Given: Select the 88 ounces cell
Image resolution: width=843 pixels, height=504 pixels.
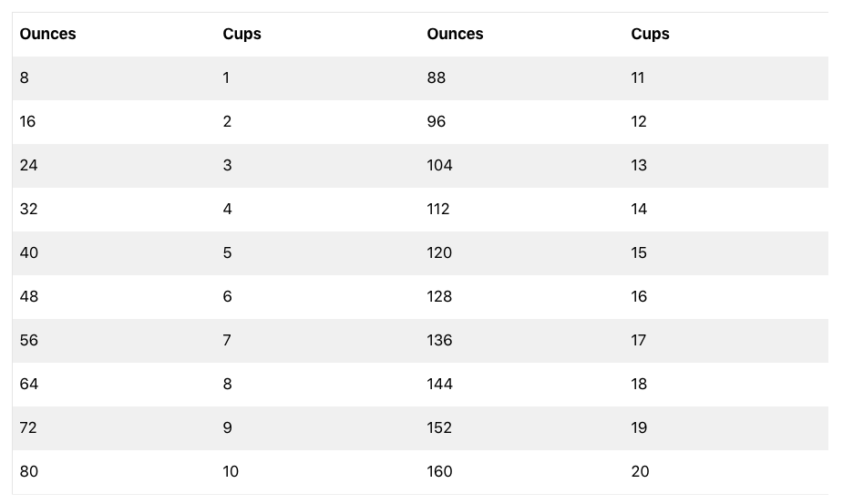Looking at the screenshot, I should [437, 77].
